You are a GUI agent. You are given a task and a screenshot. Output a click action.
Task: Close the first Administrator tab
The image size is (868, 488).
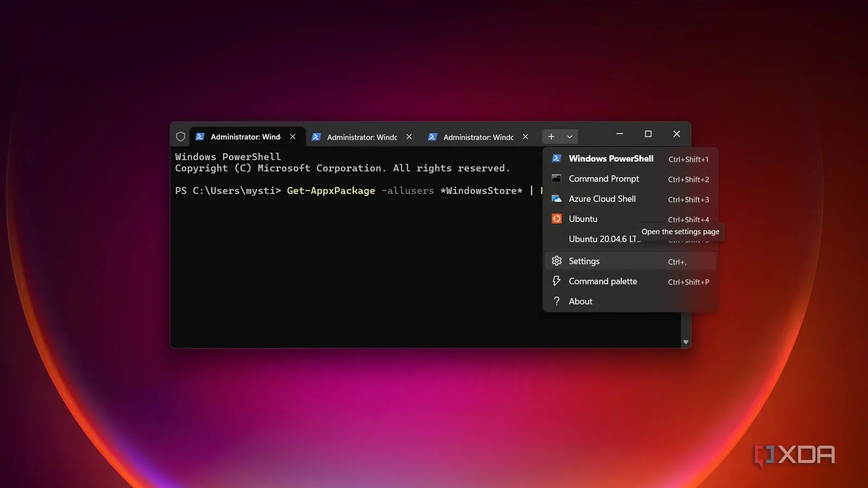pos(293,137)
